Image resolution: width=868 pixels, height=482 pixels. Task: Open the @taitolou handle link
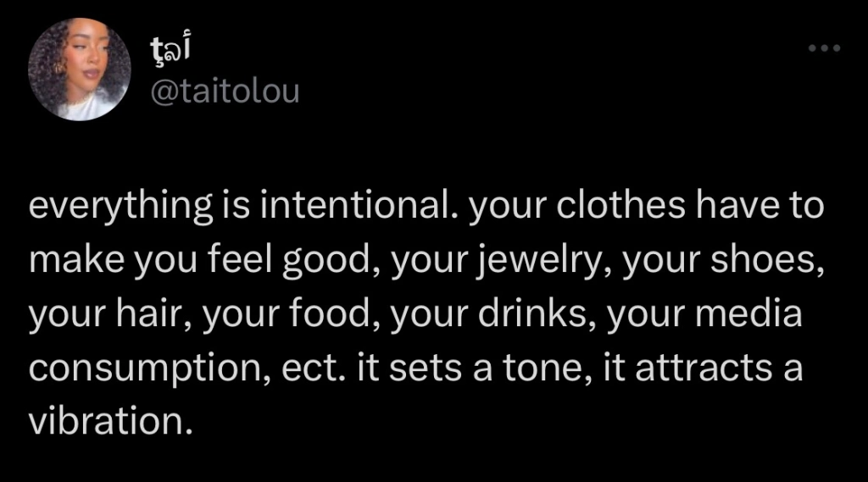(225, 91)
